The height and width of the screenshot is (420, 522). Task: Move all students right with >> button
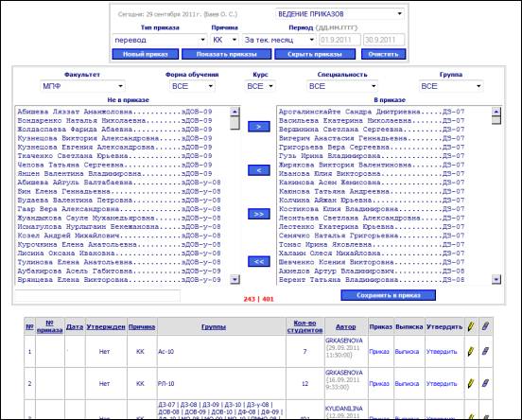pyautogui.click(x=259, y=214)
